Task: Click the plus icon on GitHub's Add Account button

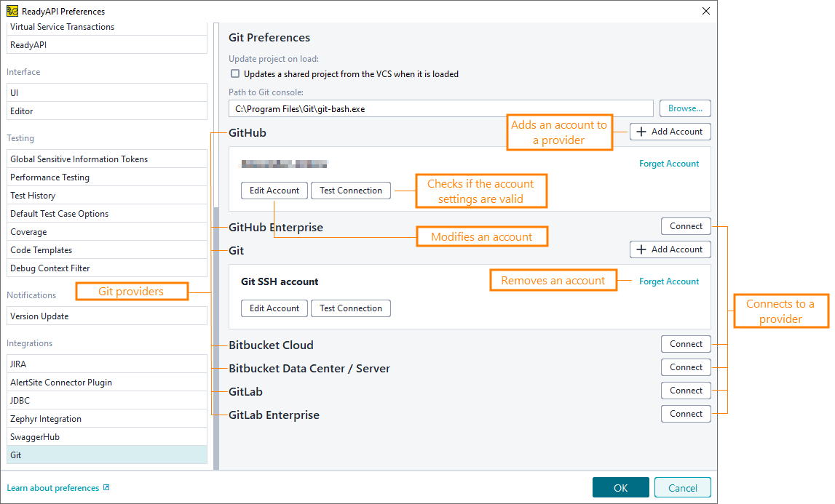Action: 640,132
